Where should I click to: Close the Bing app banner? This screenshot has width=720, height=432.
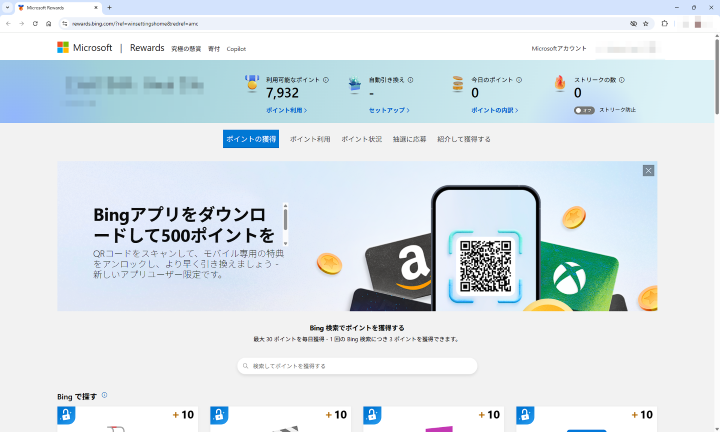click(x=648, y=171)
